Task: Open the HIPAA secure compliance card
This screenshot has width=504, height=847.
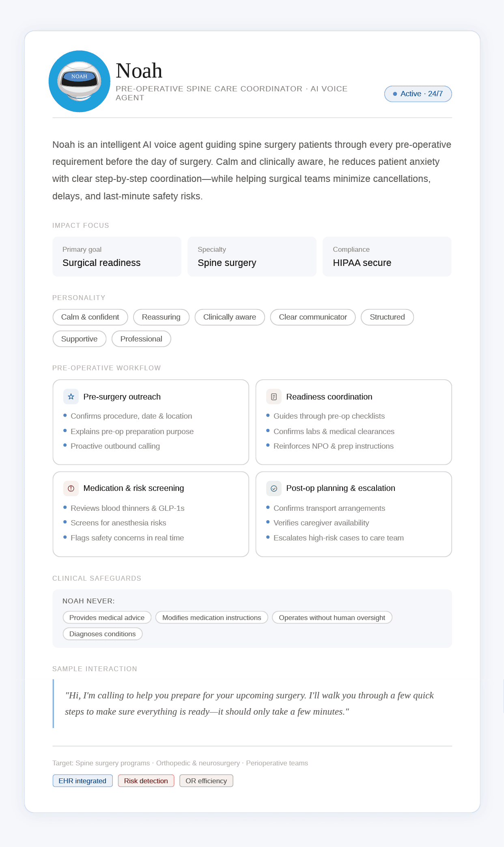Action: pos(387,257)
